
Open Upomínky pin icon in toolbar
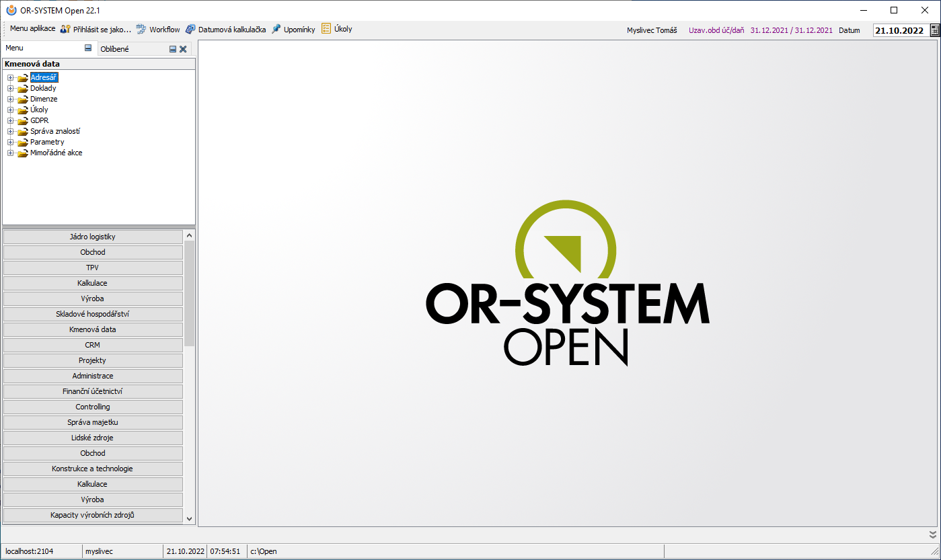pyautogui.click(x=276, y=30)
